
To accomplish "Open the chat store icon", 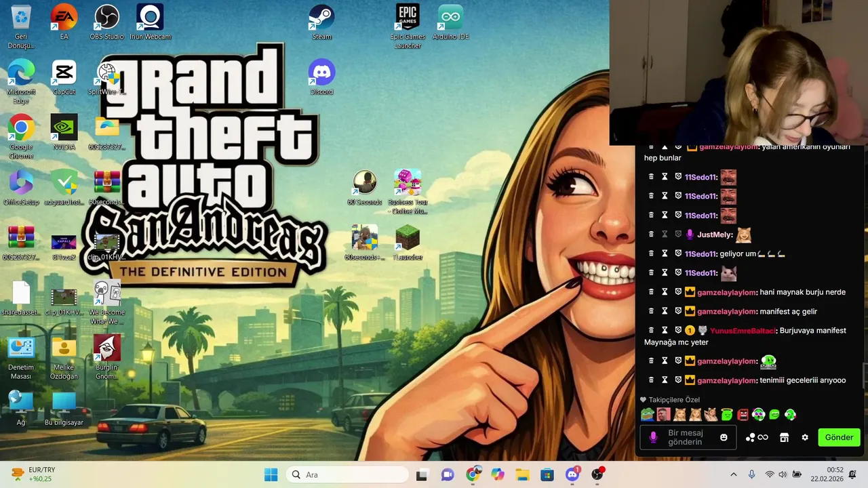I will coord(784,438).
